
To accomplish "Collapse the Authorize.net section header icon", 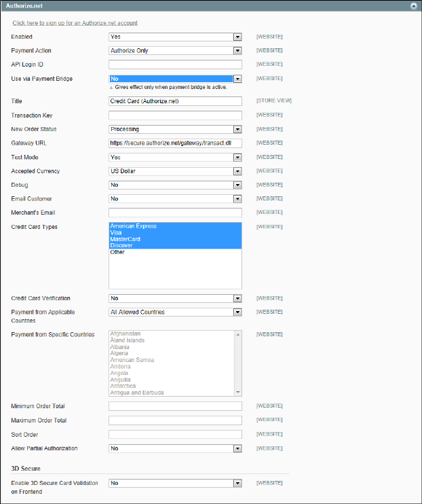I will pos(413,5).
